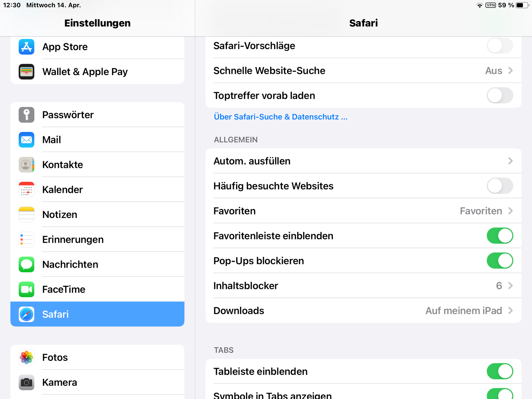Tap the Inhaltsblocker label
532x399 pixels.
click(246, 286)
